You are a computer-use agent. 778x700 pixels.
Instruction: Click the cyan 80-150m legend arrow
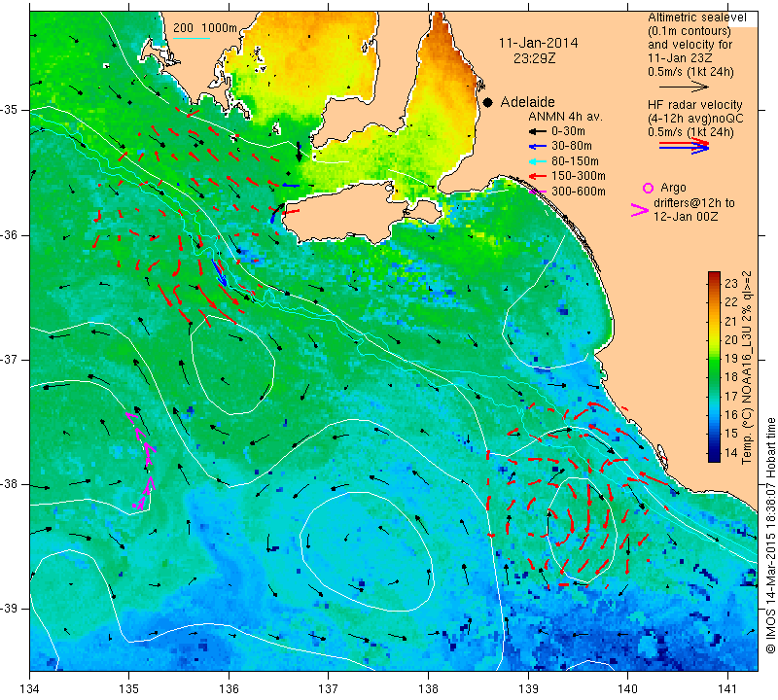[537, 161]
